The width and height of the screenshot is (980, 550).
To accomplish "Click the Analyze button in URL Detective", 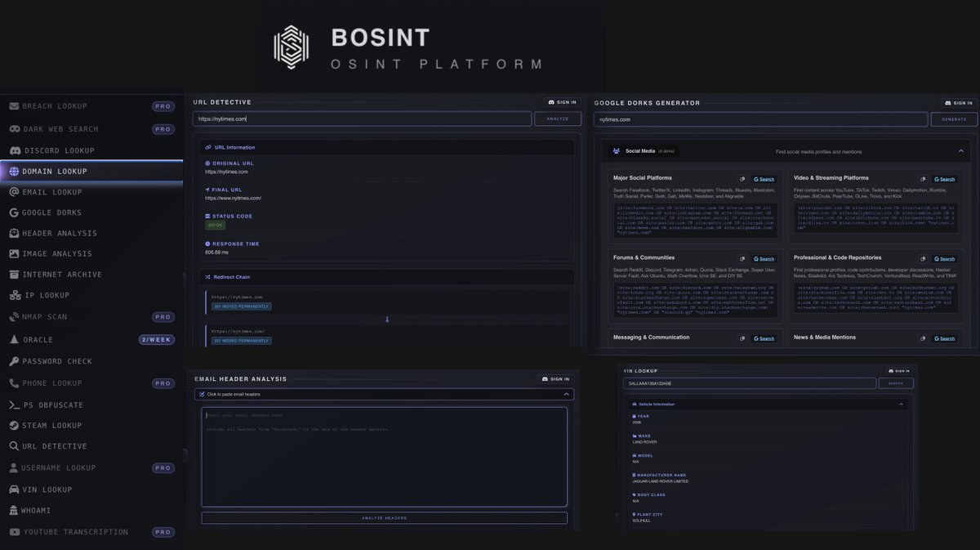I will coord(559,118).
